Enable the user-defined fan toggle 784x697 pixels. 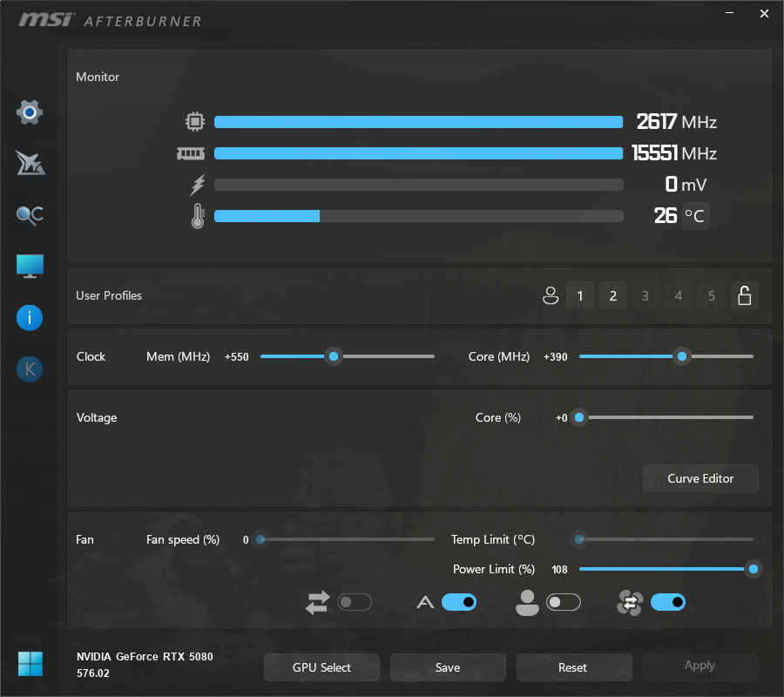click(x=563, y=602)
